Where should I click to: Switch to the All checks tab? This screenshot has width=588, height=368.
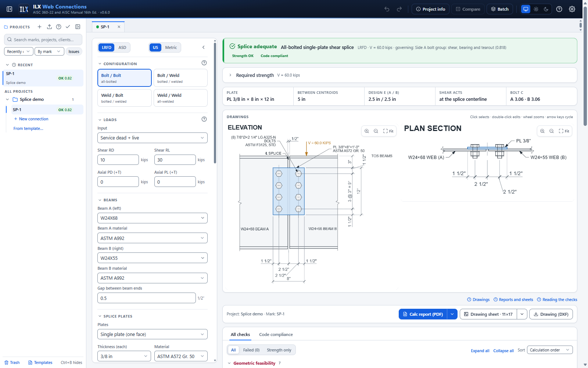[240, 335]
